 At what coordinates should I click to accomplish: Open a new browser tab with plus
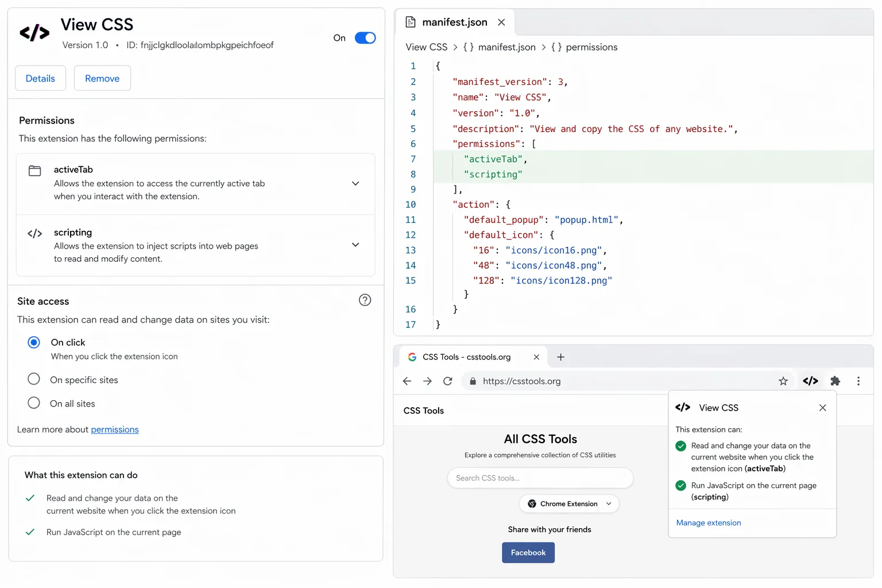[x=560, y=357]
